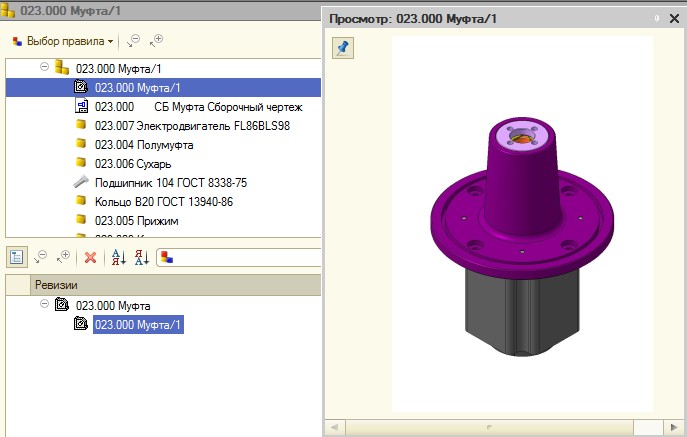The image size is (687, 437).
Task: Collapse the top 023.000 Муфта/1 tree node
Action: click(x=45, y=68)
